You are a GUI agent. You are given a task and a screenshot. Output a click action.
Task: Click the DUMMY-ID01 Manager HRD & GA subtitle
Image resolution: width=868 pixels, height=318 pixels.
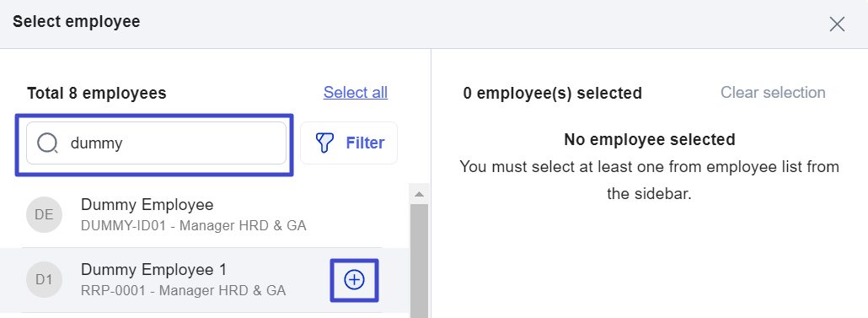click(193, 226)
